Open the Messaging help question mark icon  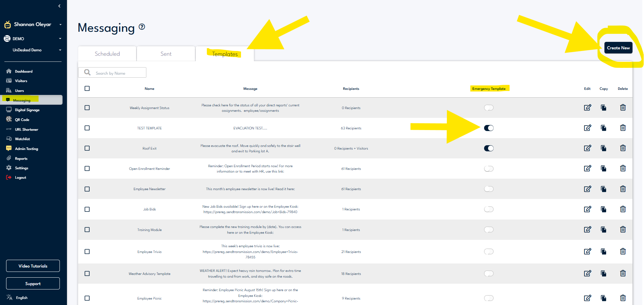pos(142,27)
